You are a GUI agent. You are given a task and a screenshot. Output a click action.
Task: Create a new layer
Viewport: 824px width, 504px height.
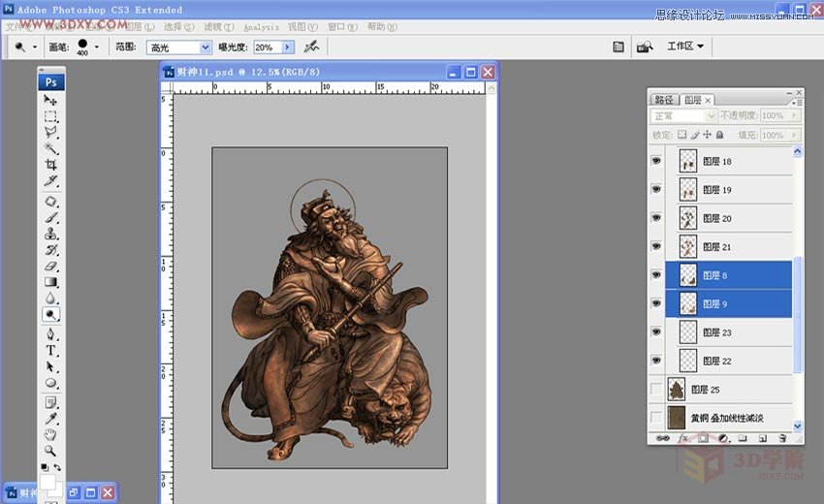click(763, 438)
